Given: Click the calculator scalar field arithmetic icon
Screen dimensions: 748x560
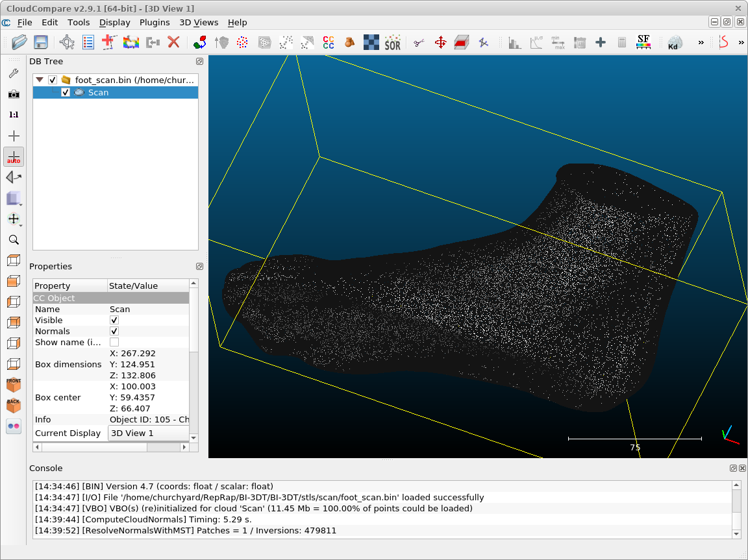Looking at the screenshot, I should (x=621, y=42).
